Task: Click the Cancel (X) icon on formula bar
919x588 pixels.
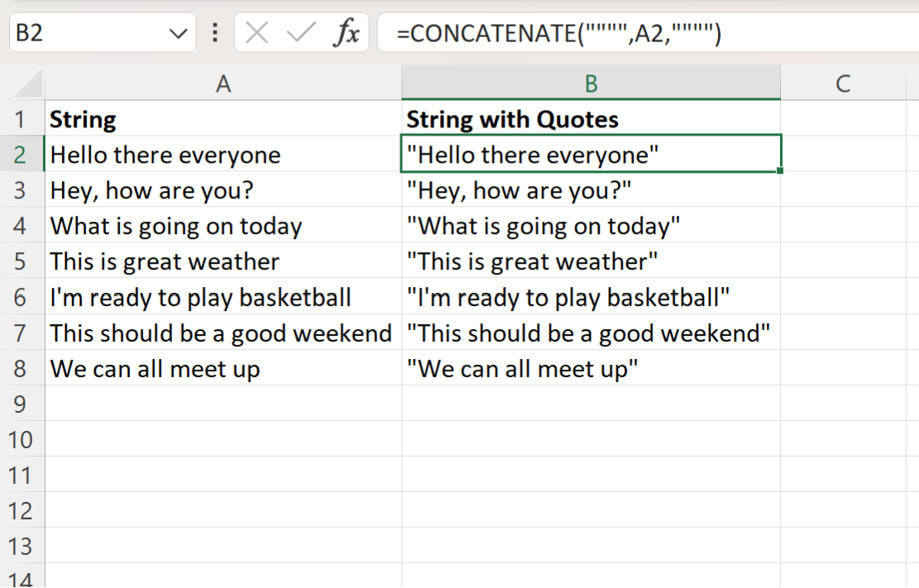Action: (256, 33)
